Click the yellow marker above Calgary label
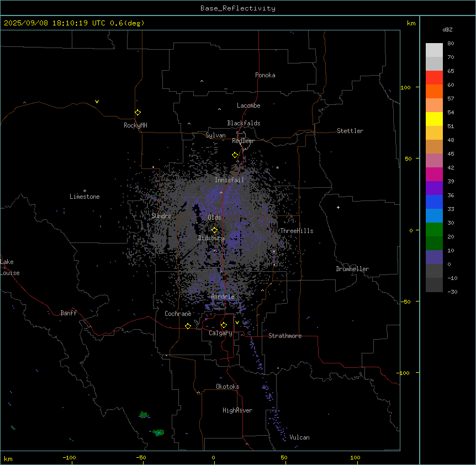Image resolution: width=476 pixels, height=465 pixels. [x=224, y=325]
